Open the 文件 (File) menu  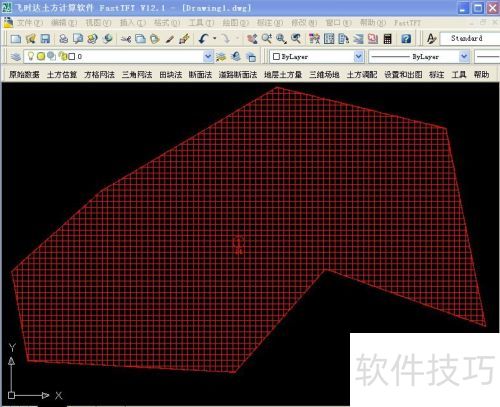click(30, 23)
